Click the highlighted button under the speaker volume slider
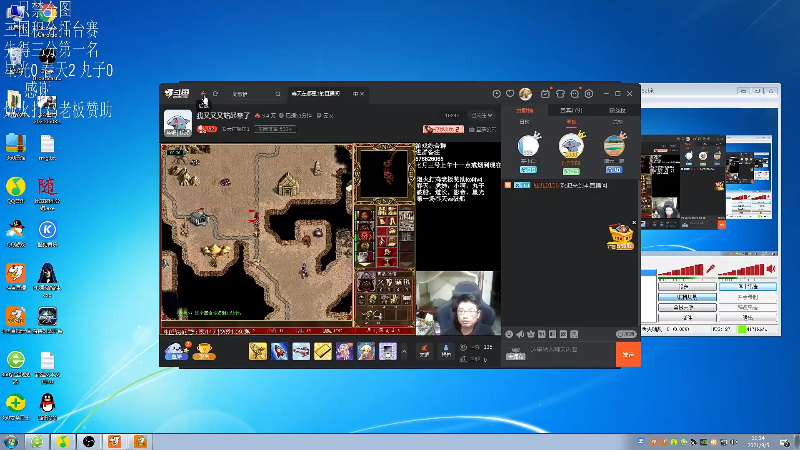The height and width of the screenshot is (450, 800). [748, 287]
